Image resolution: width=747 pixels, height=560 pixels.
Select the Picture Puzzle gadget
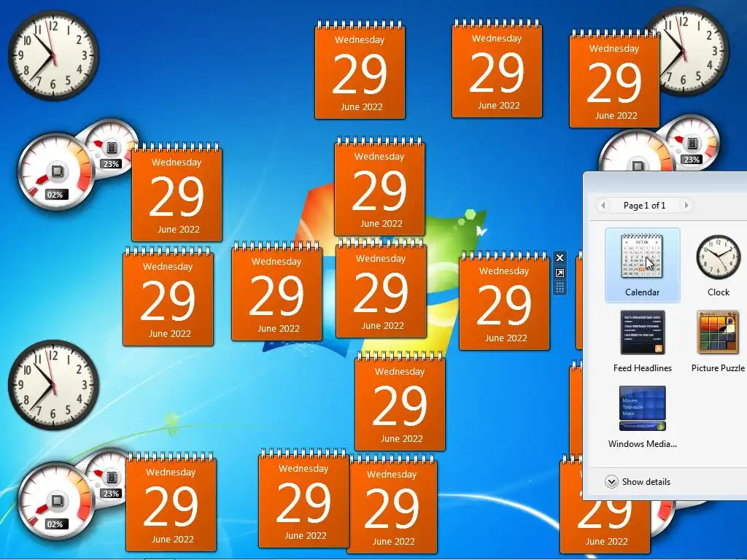(718, 341)
